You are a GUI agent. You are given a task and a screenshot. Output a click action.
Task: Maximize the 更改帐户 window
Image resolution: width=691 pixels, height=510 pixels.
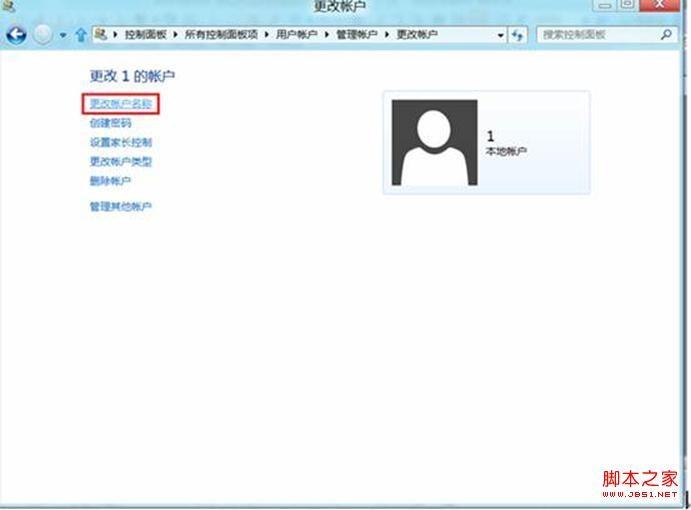(627, 4)
